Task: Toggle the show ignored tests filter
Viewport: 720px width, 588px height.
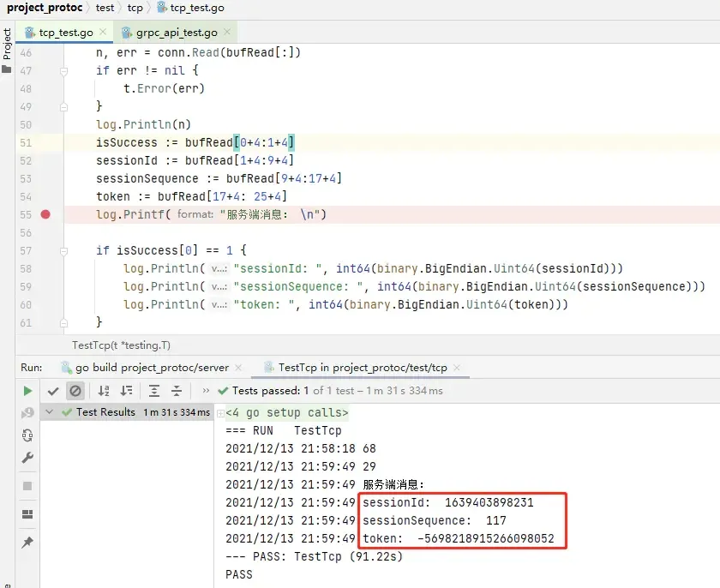Action: [x=75, y=390]
